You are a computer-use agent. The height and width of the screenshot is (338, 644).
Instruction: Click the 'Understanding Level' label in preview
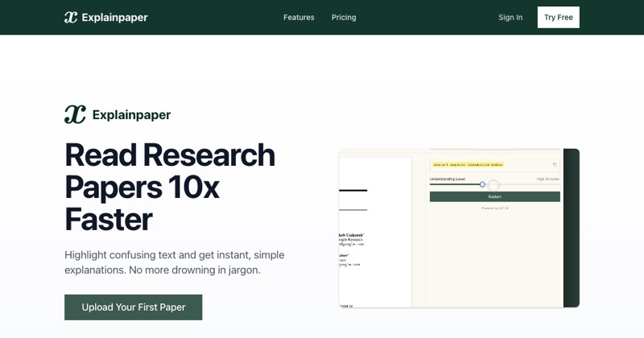pyautogui.click(x=448, y=179)
